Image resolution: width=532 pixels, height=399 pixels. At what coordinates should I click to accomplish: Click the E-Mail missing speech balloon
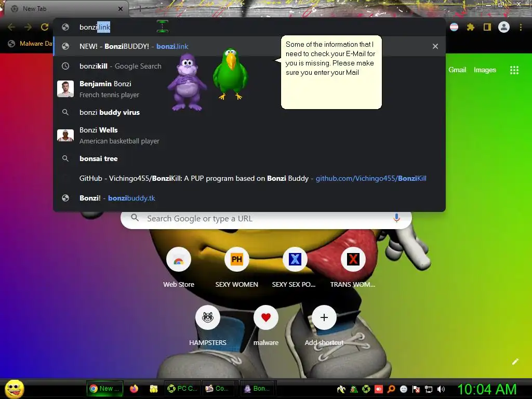[331, 72]
